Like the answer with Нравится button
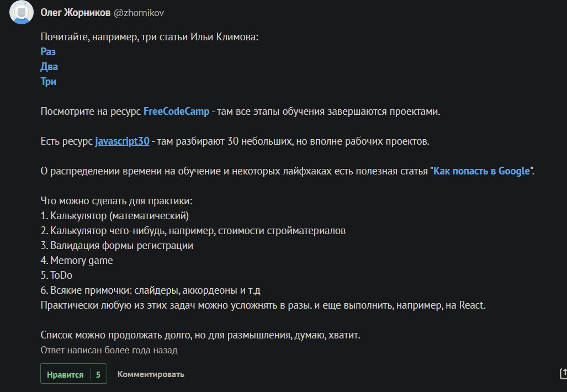This screenshot has height=392, width=567. click(x=65, y=374)
